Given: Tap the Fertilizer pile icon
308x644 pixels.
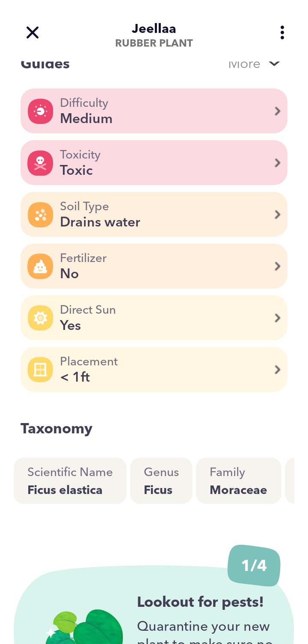Looking at the screenshot, I should pyautogui.click(x=40, y=266).
